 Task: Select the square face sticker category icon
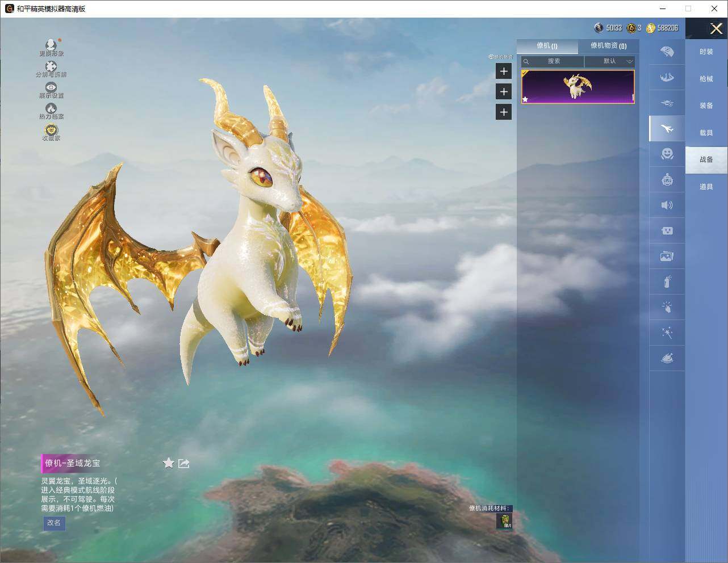667,230
